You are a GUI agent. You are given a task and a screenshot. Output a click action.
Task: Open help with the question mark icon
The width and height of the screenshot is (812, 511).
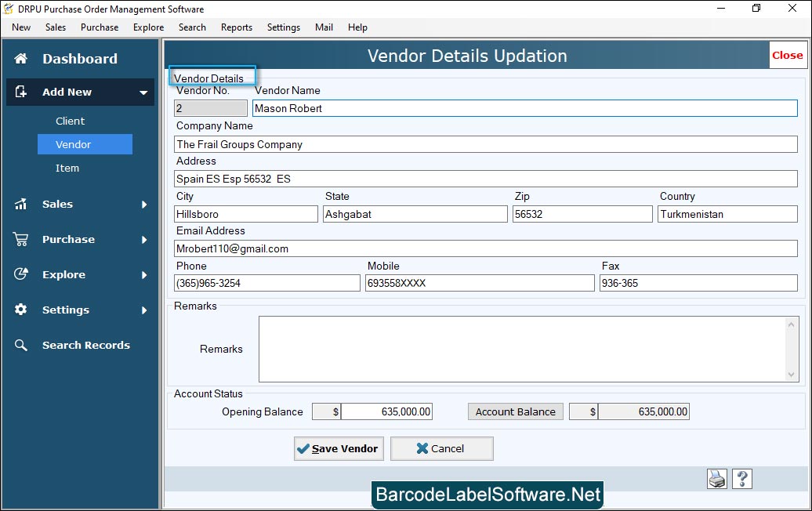coord(742,479)
